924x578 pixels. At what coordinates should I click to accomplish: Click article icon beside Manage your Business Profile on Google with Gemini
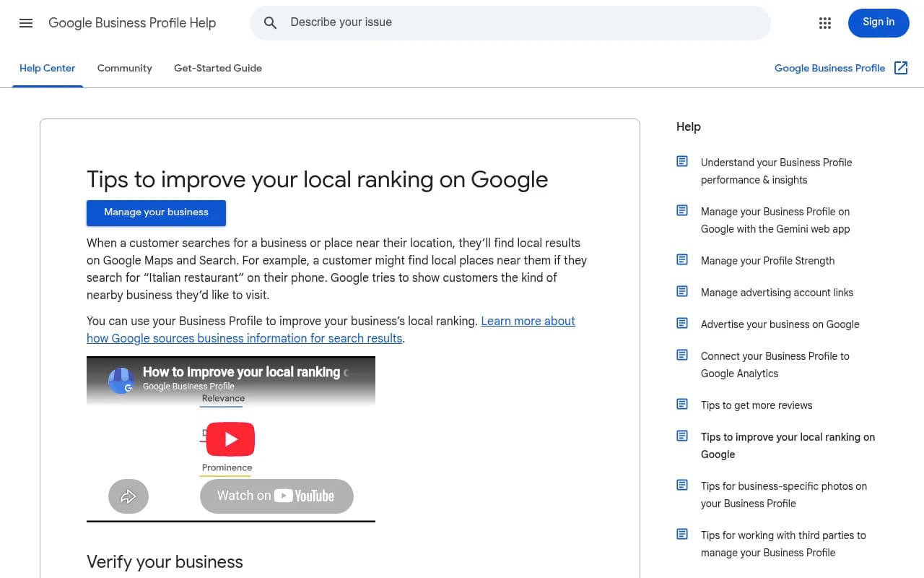click(x=682, y=210)
